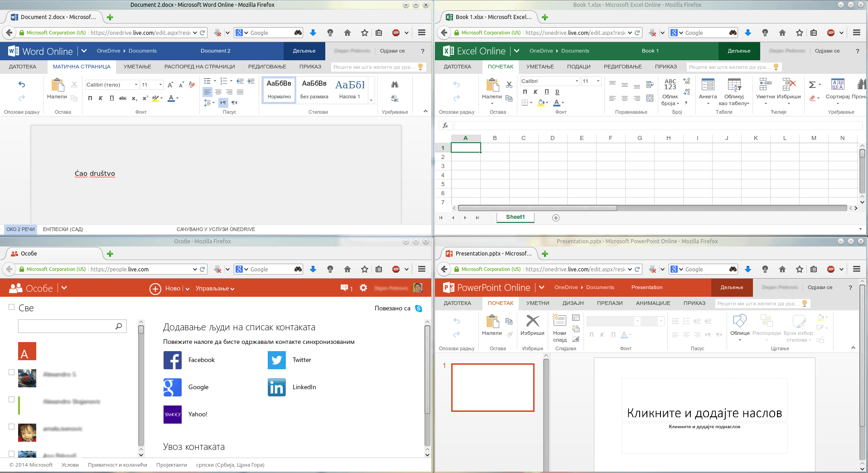Image resolution: width=868 pixels, height=473 pixels.
Task: Expand the Управљање menu in Особе
Action: click(x=215, y=289)
